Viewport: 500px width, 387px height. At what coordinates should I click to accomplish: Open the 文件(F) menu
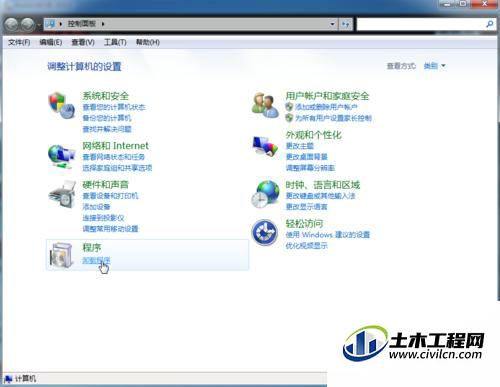point(19,42)
